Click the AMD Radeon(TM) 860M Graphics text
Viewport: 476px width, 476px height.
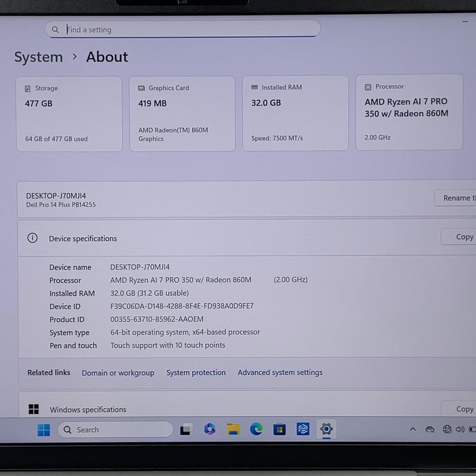click(x=173, y=134)
